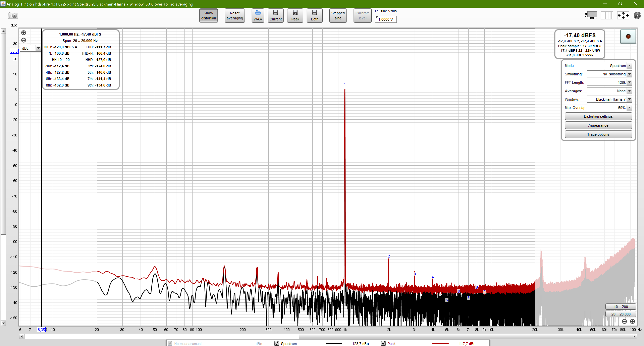Uncheck the Spectrum trace checkbox

pyautogui.click(x=277, y=343)
